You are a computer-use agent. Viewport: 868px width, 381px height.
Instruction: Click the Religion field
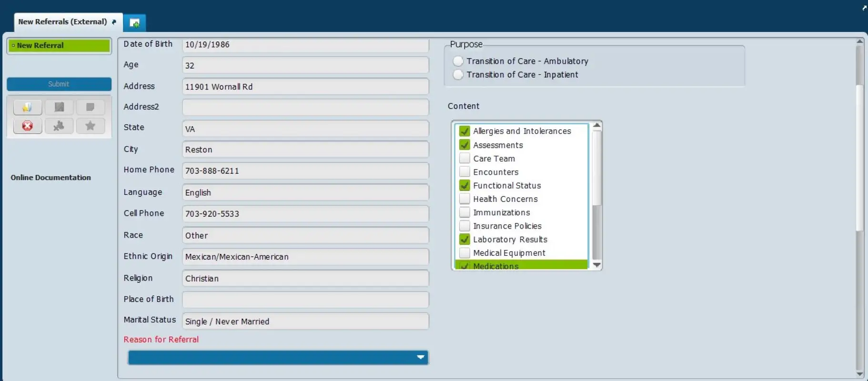305,278
